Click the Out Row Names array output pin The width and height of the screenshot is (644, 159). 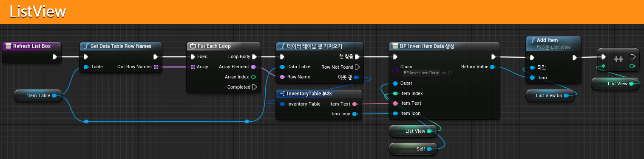point(156,67)
